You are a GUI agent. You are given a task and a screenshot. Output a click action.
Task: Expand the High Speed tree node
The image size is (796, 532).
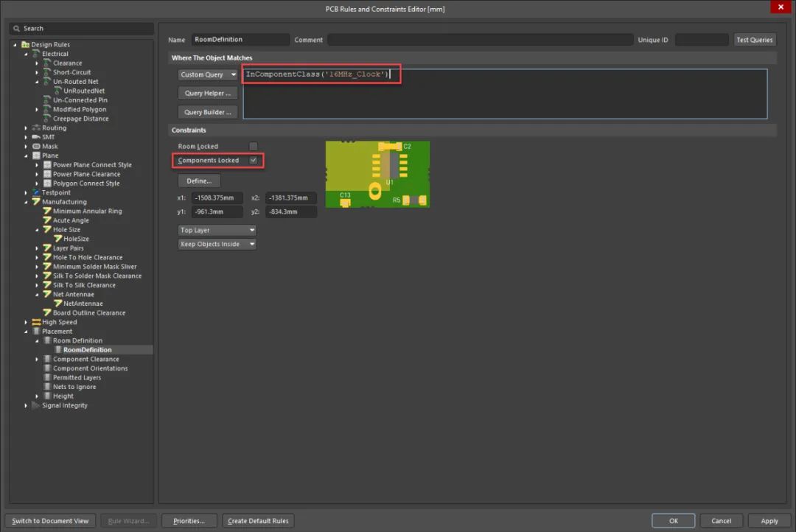click(x=26, y=322)
